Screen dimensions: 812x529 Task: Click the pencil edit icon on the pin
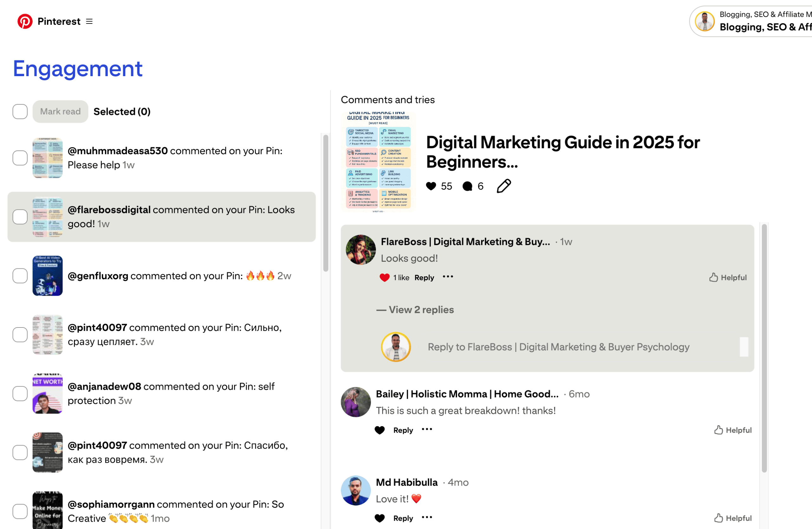click(504, 186)
